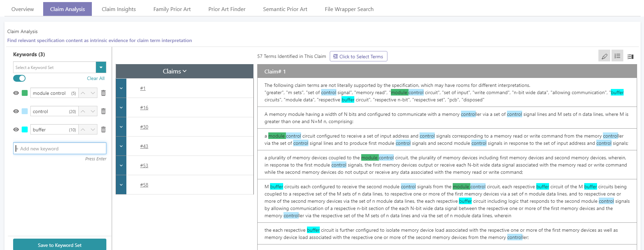Select the buffer keyword field
The image size is (644, 250).
(x=54, y=130)
